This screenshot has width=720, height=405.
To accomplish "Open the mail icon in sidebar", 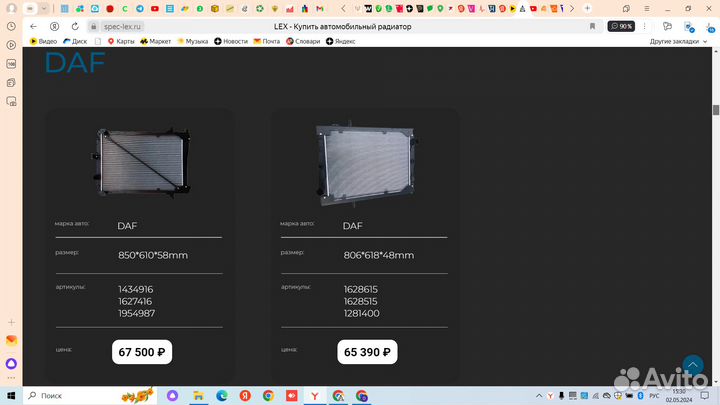I will 11,340.
